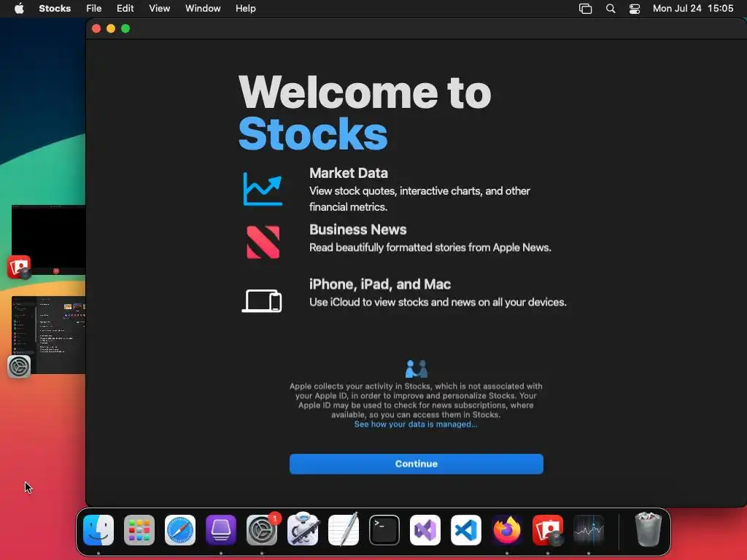Click the 'Market Data' heading
The height and width of the screenshot is (560, 747).
pos(348,173)
